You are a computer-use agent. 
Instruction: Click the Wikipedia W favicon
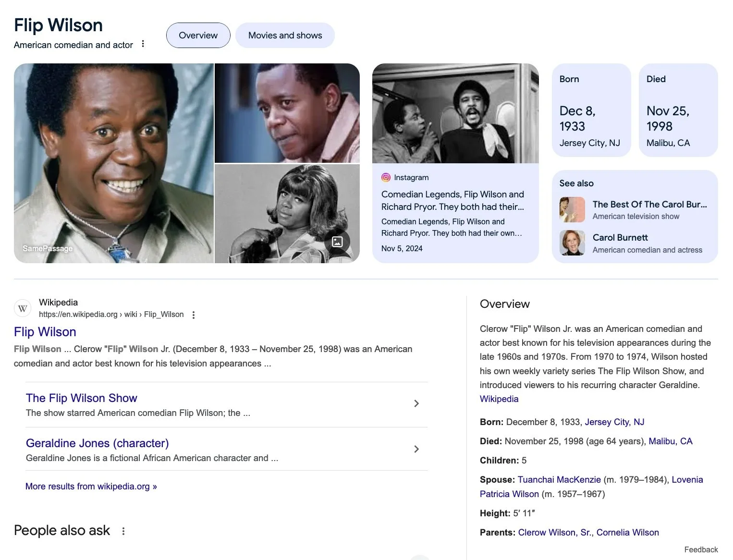[x=23, y=308]
